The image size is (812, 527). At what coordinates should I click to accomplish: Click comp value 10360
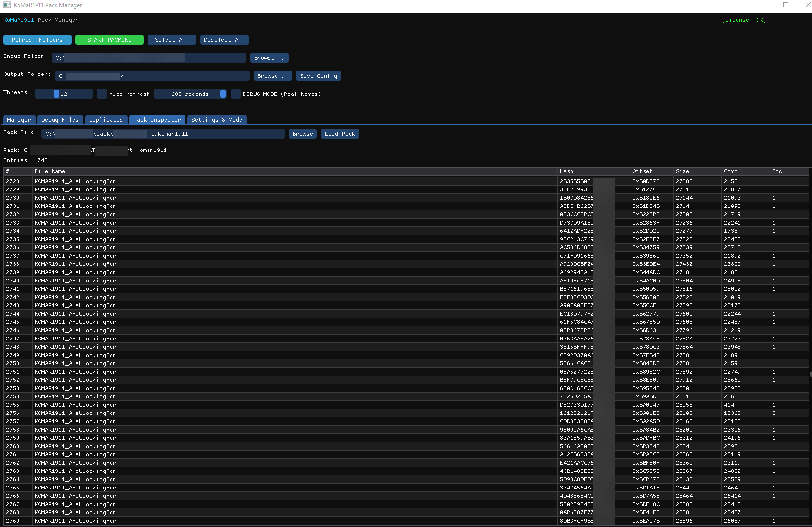(x=732, y=413)
